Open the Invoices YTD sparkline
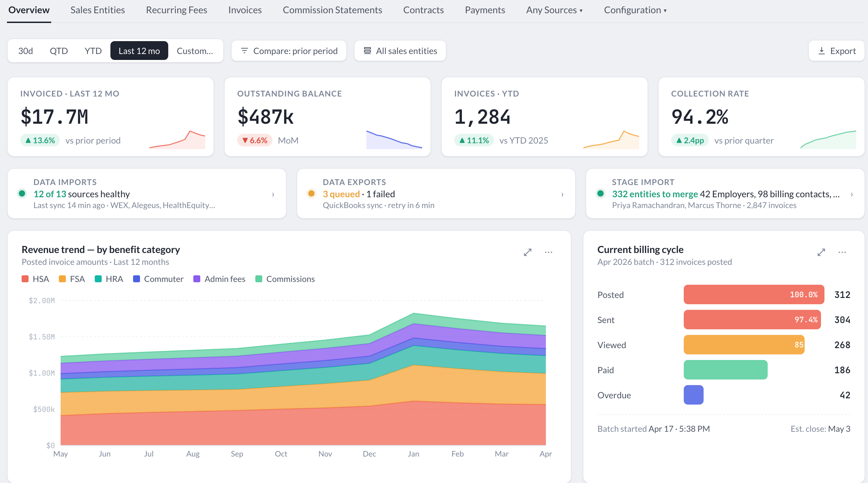The image size is (868, 483). (x=611, y=139)
